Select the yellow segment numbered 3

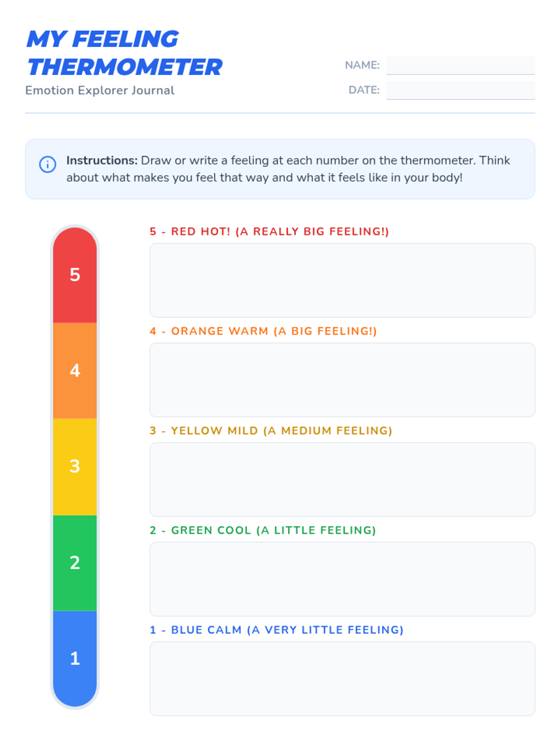(x=75, y=466)
